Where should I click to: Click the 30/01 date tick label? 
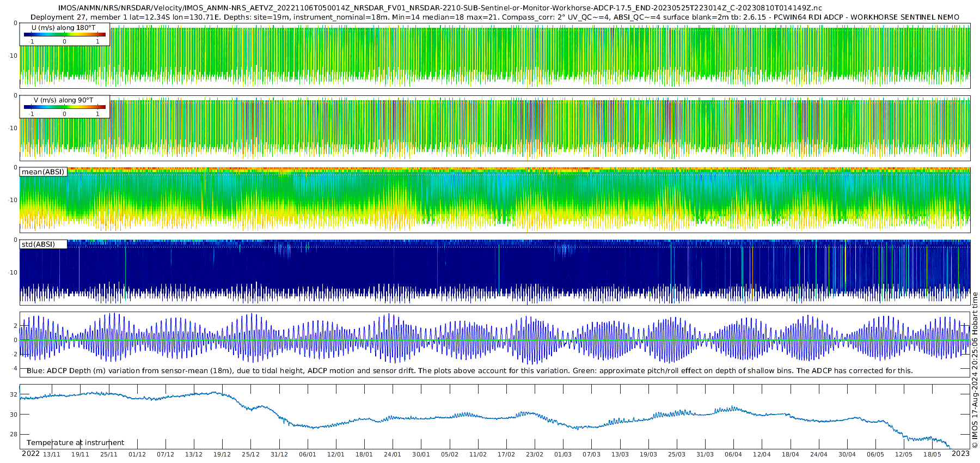coord(421,454)
